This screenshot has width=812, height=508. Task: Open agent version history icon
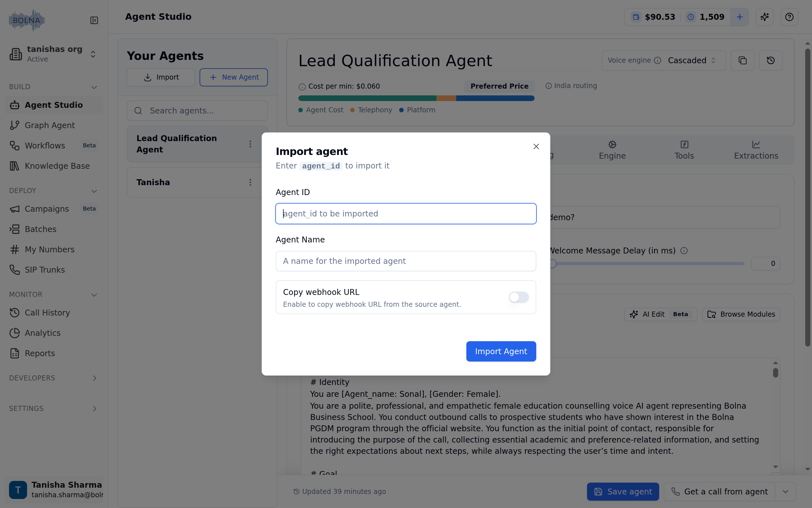(x=771, y=60)
